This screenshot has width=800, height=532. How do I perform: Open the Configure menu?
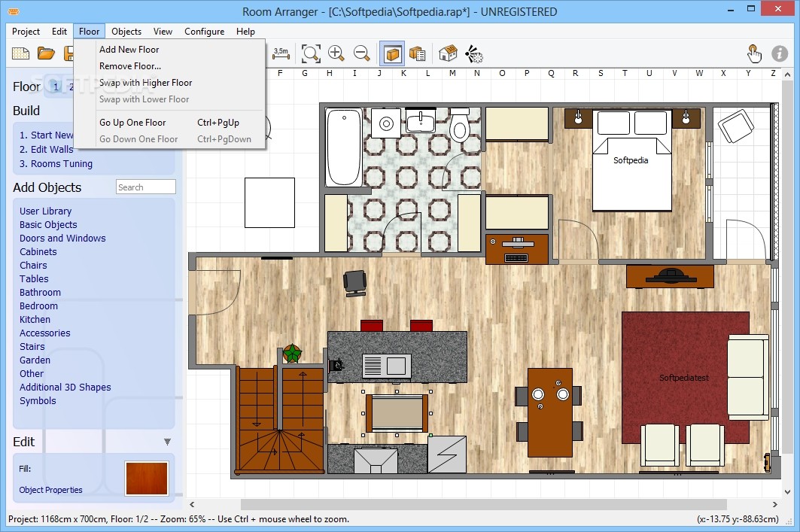[204, 31]
